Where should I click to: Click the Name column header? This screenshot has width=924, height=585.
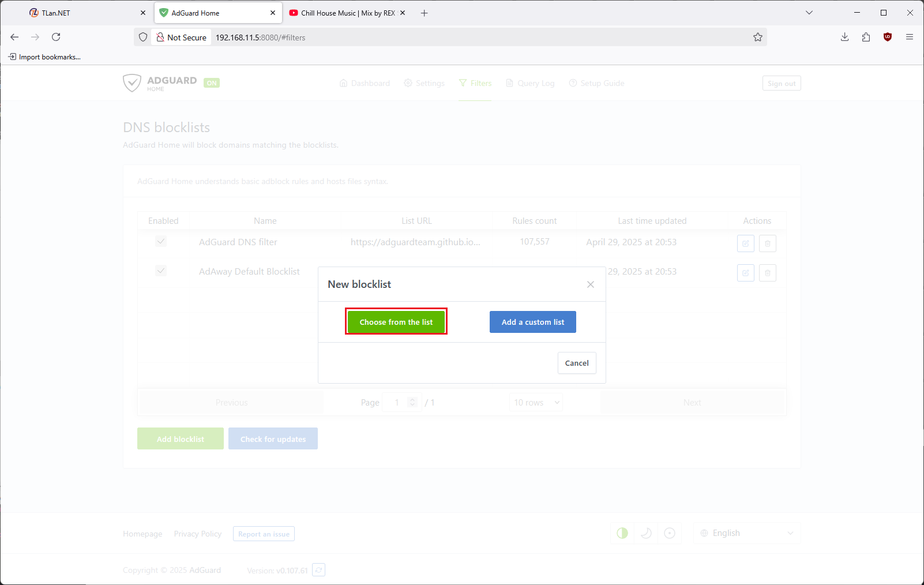click(265, 221)
